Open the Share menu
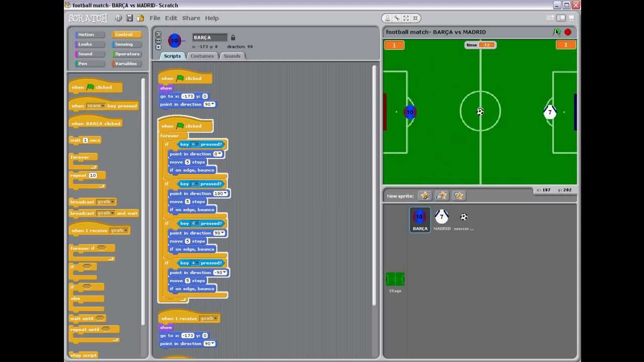Image resolution: width=644 pixels, height=362 pixels. (x=191, y=18)
